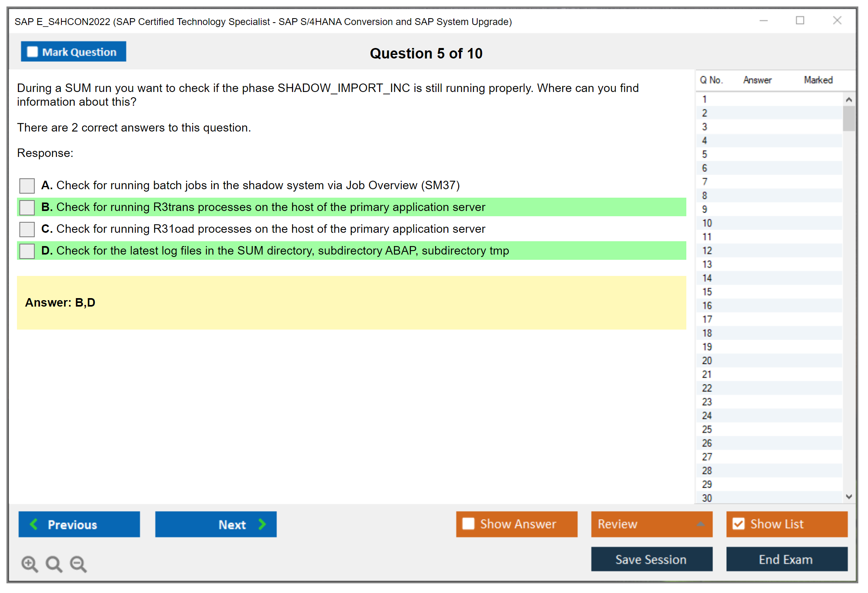Click the zoom in magnifier icon
This screenshot has height=593, width=868.
[x=29, y=564]
